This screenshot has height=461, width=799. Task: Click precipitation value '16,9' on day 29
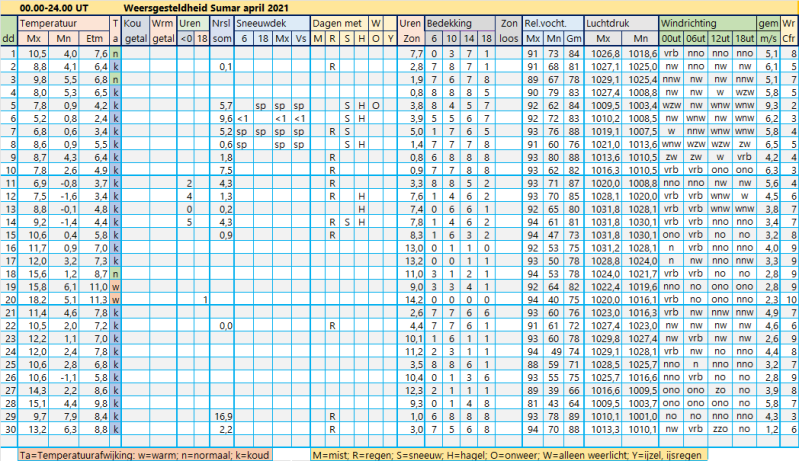click(x=223, y=416)
